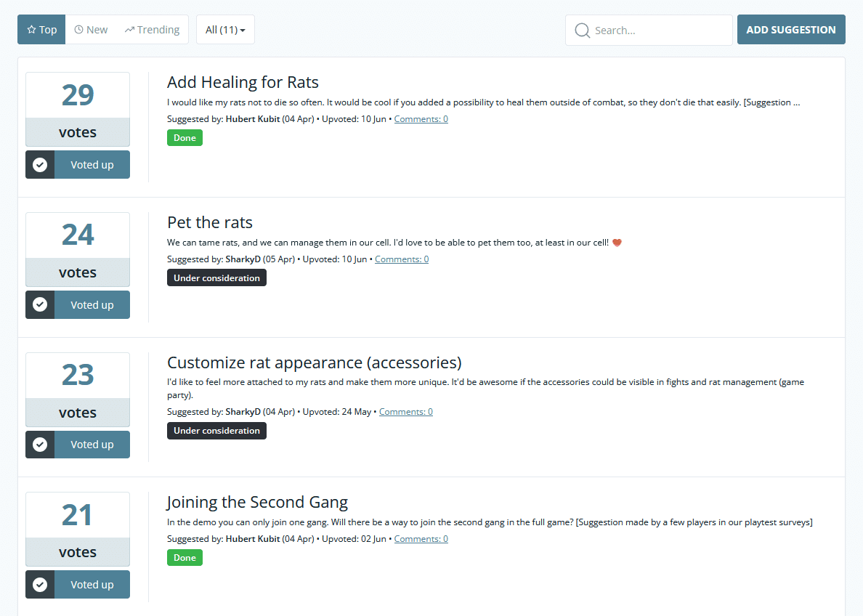Click the description starting "I would like my rats"

coord(483,102)
